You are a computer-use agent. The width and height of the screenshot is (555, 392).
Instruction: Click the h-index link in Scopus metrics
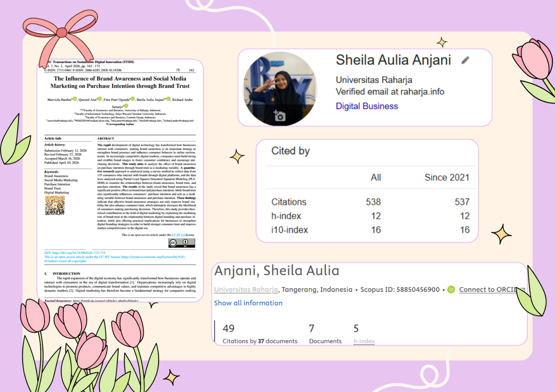click(364, 341)
